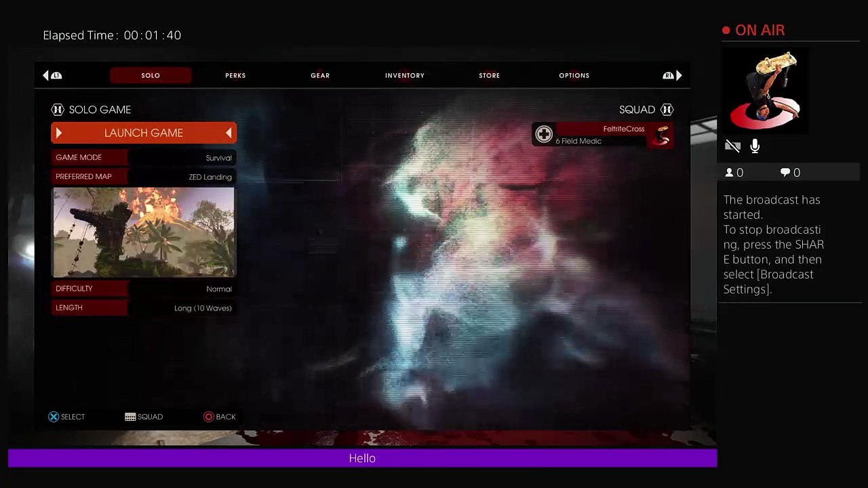Click the broadcaster profile avatar image
The width and height of the screenshot is (868, 488).
[x=766, y=91]
